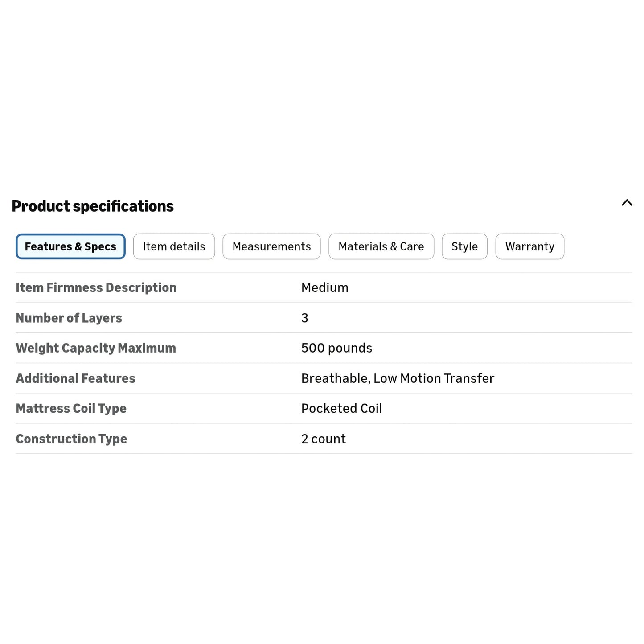
Task: Click the 2 count value
Action: (x=323, y=439)
